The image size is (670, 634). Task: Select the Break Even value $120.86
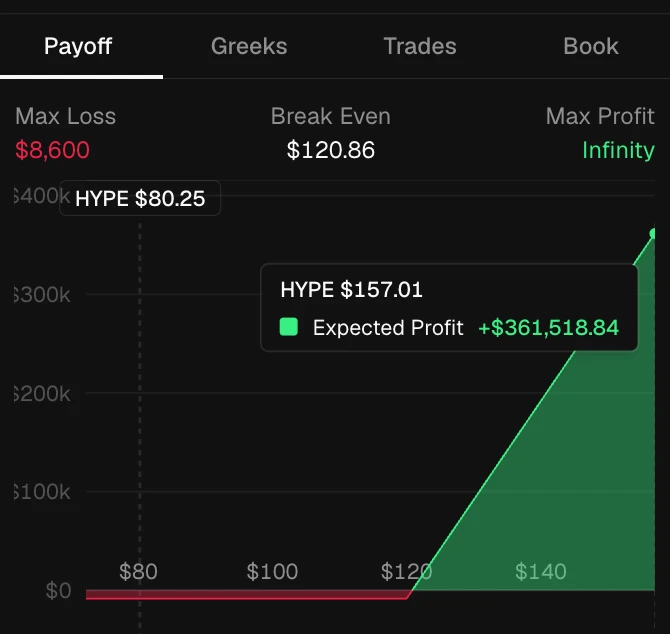point(331,150)
